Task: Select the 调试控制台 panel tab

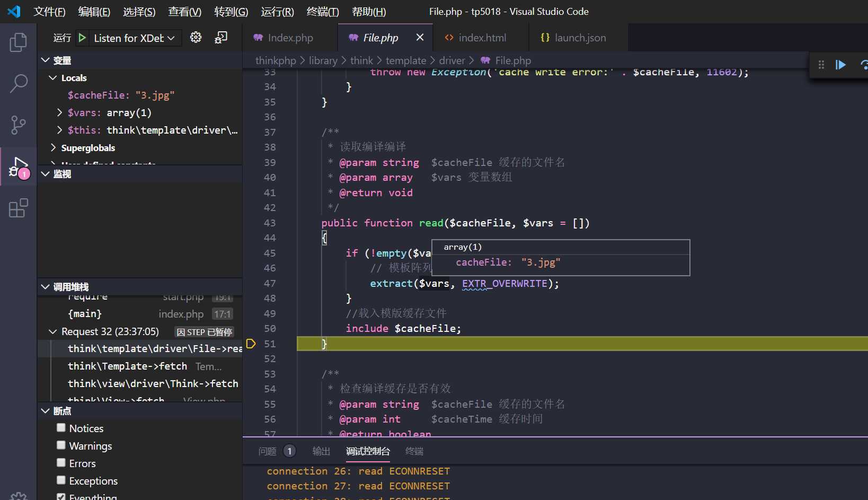Action: pyautogui.click(x=368, y=451)
